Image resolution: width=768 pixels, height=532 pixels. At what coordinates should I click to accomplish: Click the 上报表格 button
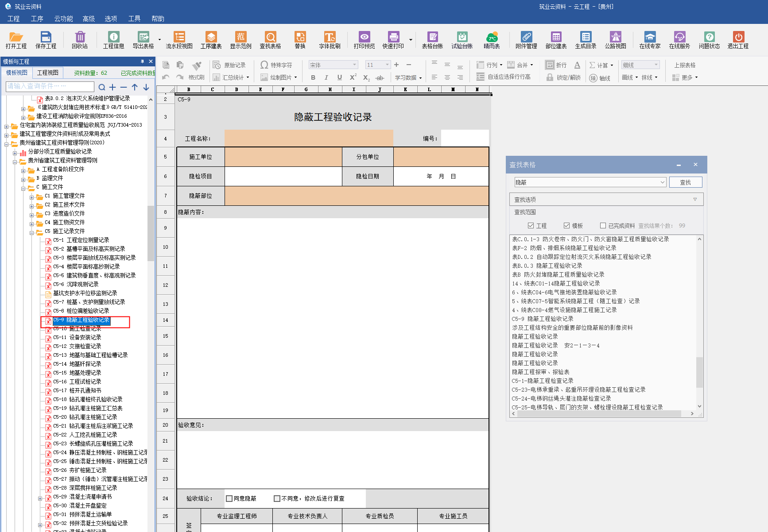685,65
